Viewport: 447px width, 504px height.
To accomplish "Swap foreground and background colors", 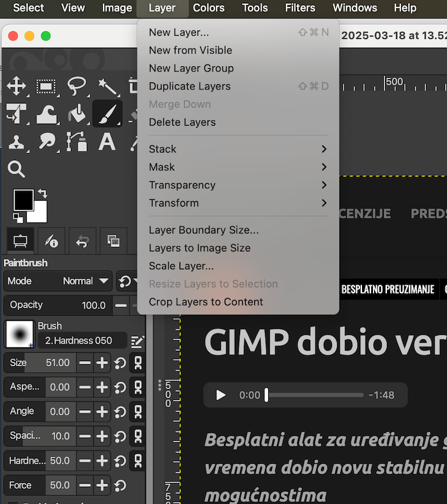I will pos(42,193).
